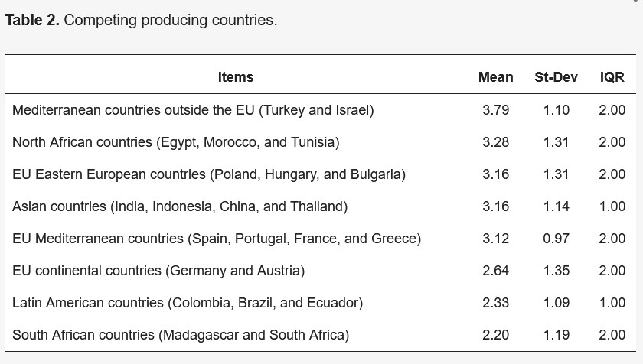Select the Mediterranean countries outside the EU row
The width and height of the screenshot is (643, 364).
coord(320,110)
